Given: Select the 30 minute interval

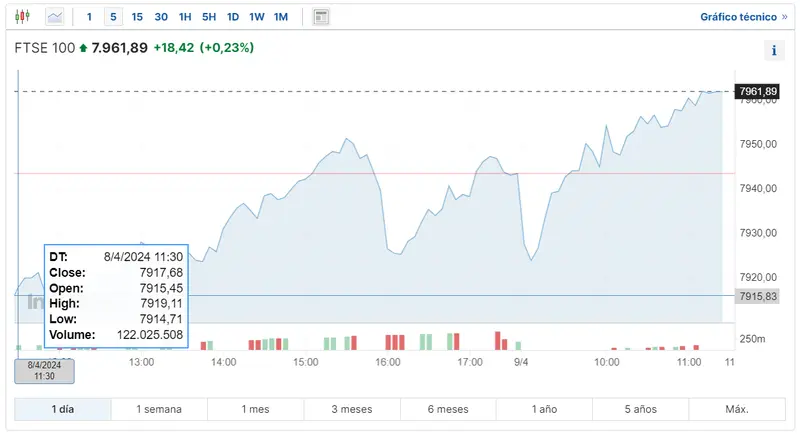Looking at the screenshot, I should pyautogui.click(x=161, y=17).
